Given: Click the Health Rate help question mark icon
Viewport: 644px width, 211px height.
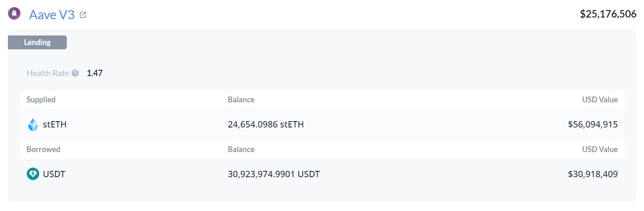Looking at the screenshot, I should 75,73.
